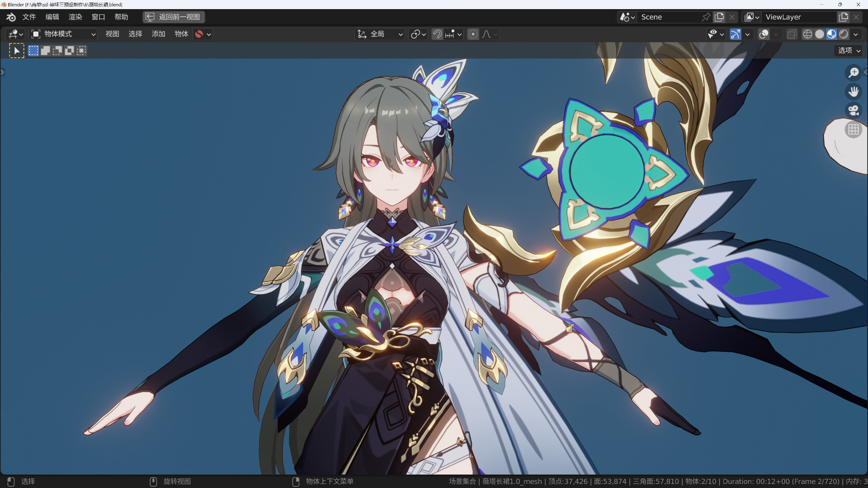
Task: Select solid viewport shading mode
Action: (819, 34)
